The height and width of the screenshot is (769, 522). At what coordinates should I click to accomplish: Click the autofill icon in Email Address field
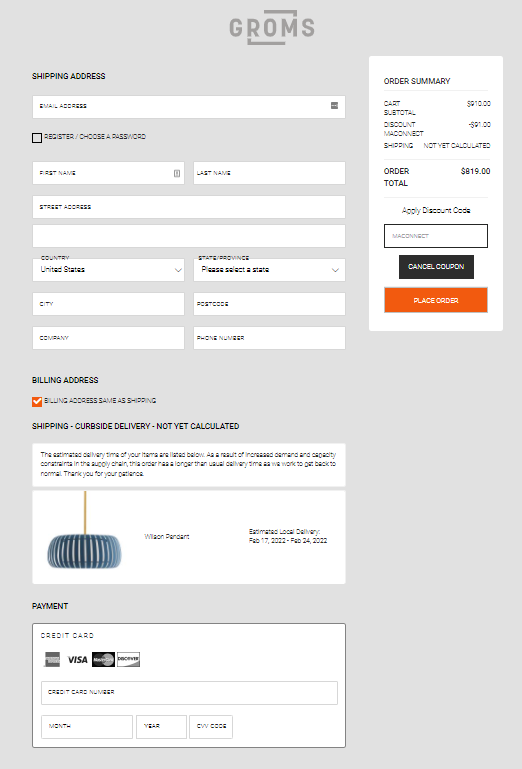(x=335, y=105)
